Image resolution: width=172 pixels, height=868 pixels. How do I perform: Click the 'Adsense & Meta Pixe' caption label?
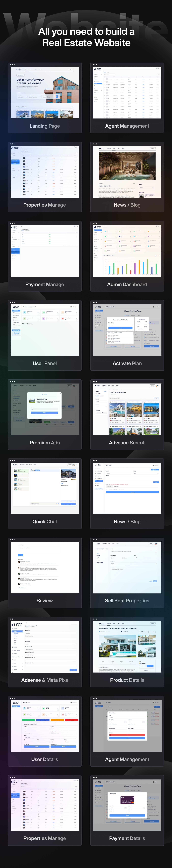point(45,680)
